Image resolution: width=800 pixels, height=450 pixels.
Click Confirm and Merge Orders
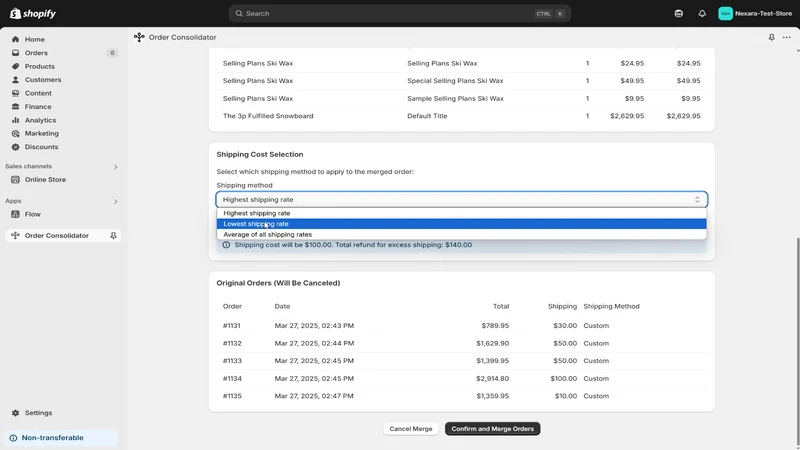click(x=492, y=429)
